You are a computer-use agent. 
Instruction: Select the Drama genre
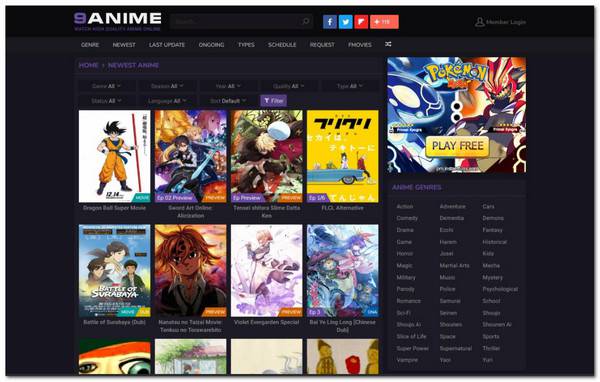(405, 230)
